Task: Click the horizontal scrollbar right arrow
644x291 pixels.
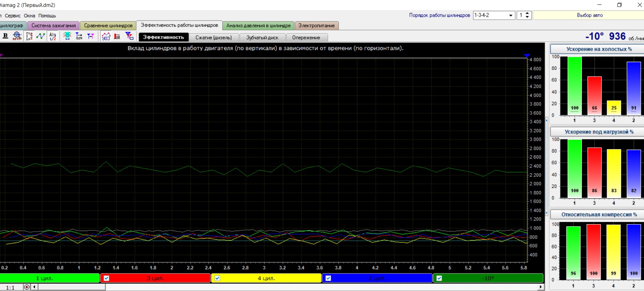Action: 541,287
